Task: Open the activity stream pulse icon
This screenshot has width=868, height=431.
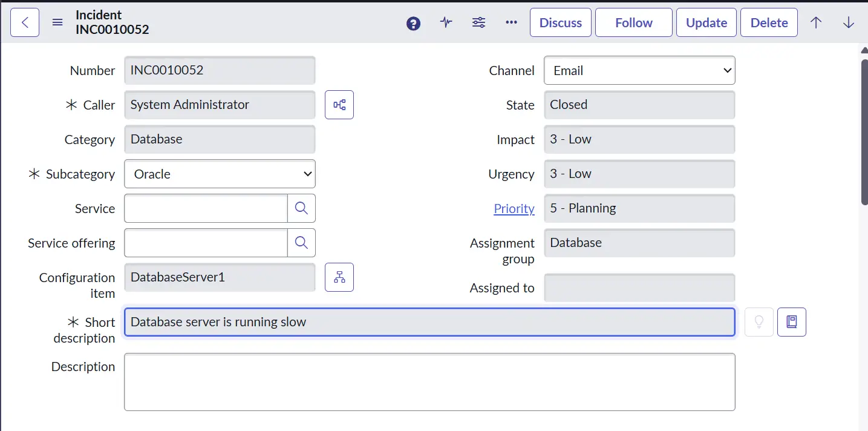Action: click(446, 22)
